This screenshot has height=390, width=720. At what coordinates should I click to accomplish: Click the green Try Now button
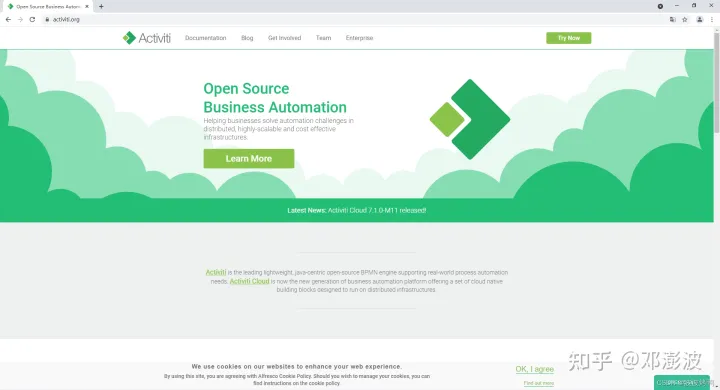pyautogui.click(x=568, y=38)
